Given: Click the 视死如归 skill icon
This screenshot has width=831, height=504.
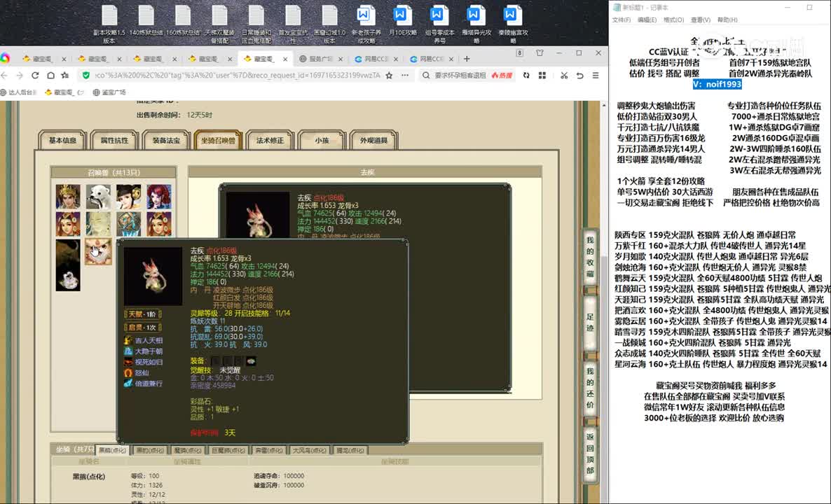Looking at the screenshot, I should [128, 362].
